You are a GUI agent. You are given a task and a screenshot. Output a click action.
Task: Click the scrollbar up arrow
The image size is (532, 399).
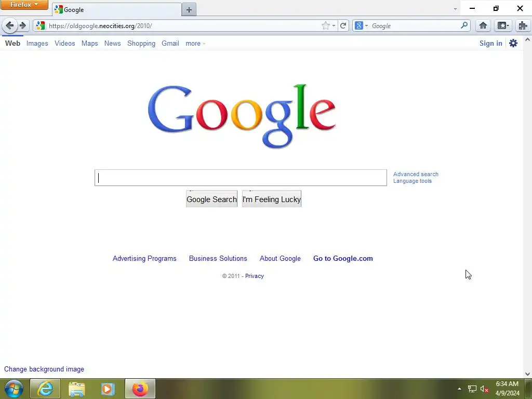(527, 39)
